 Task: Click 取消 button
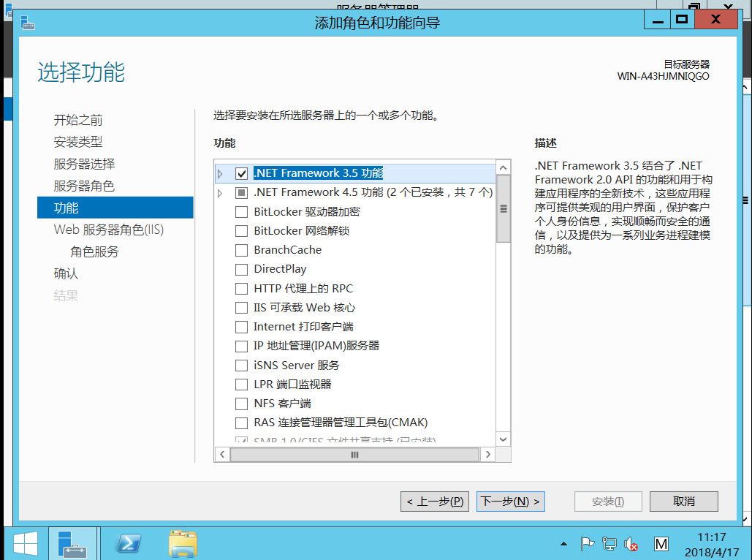click(x=684, y=502)
